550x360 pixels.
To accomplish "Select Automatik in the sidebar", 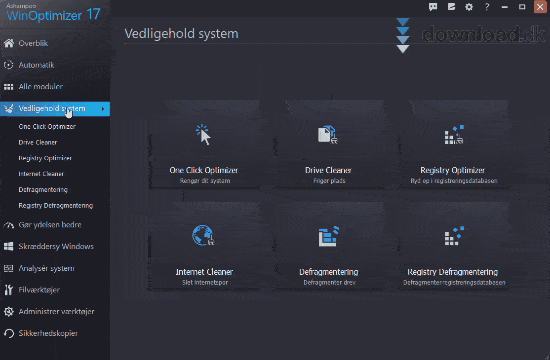I will [36, 65].
